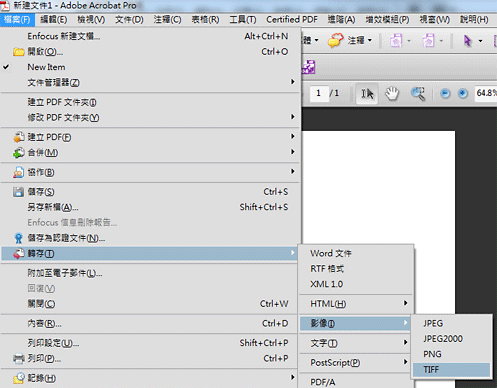This screenshot has height=388, width=497.
Task: Click the 建立 PDF(F) icon
Action: coord(19,137)
